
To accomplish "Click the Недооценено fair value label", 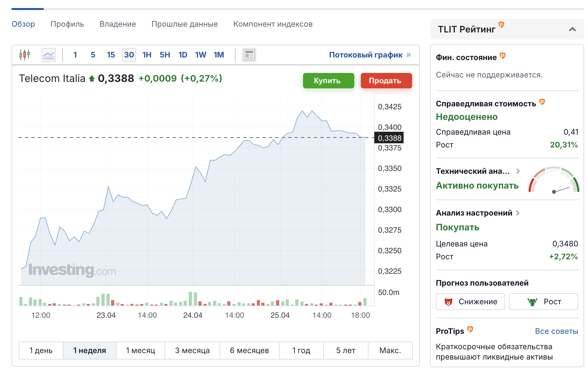I will coord(467,117).
